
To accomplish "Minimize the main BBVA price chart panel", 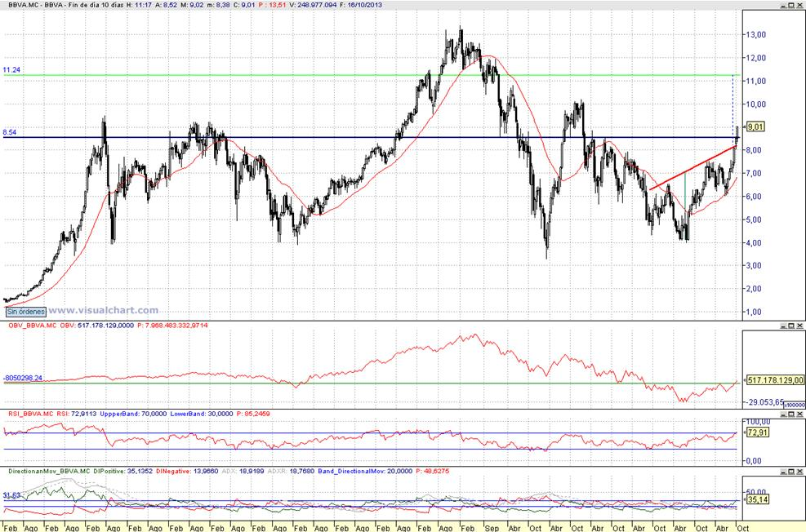I will click(x=783, y=4).
